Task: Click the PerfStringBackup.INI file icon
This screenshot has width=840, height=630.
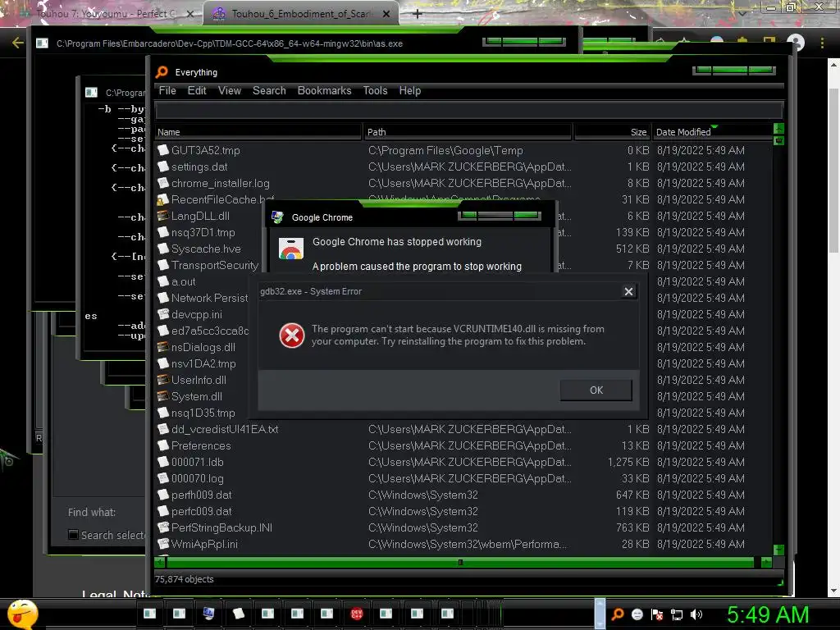Action: tap(163, 527)
